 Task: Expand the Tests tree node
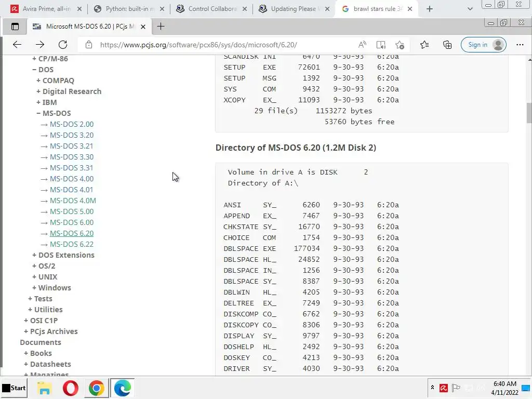pyautogui.click(x=40, y=299)
